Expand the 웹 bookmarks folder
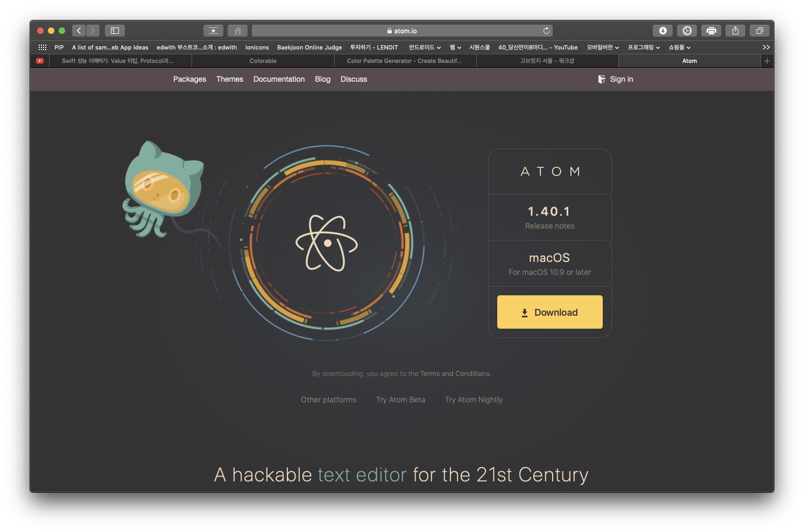804x532 pixels. 455,47
